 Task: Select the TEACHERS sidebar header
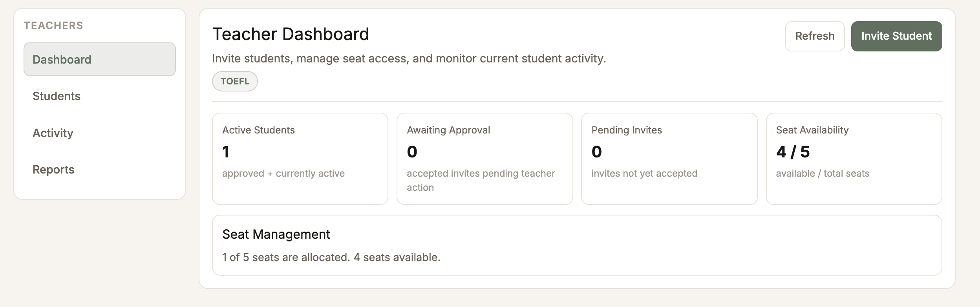[x=54, y=25]
